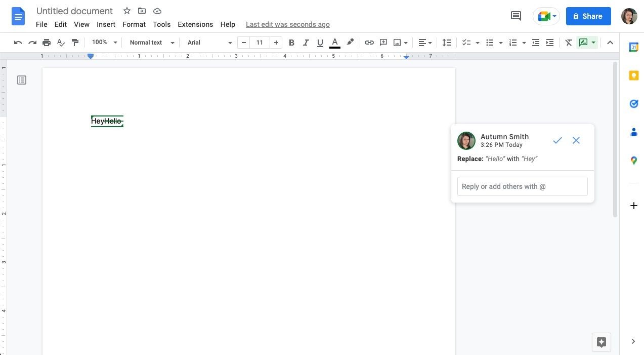Clear formatting
This screenshot has height=355, width=644.
[x=569, y=43]
